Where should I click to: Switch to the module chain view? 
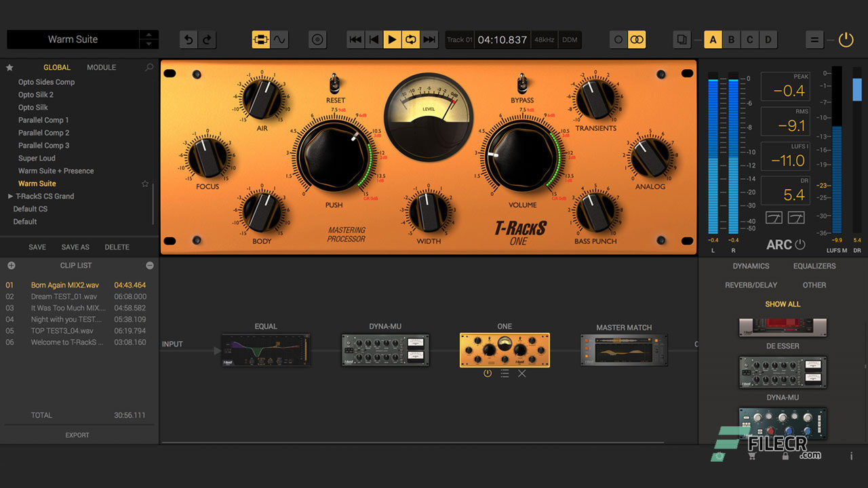(261, 40)
